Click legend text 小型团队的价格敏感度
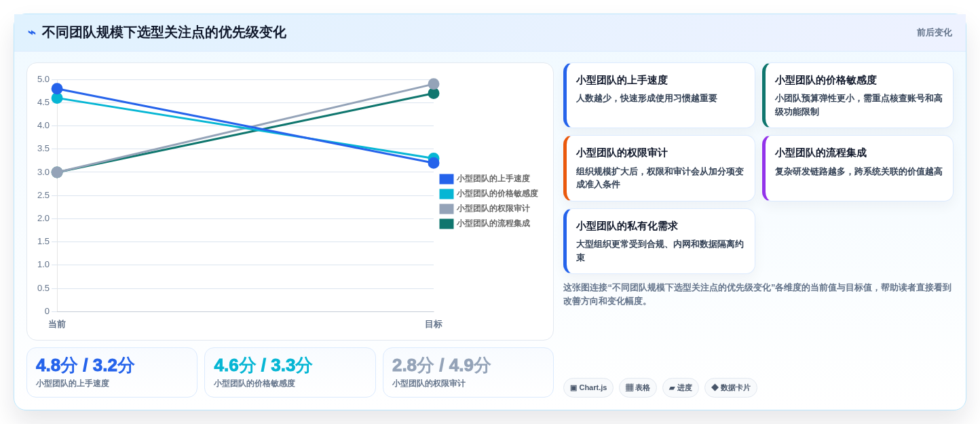Image resolution: width=980 pixels, height=424 pixels. [x=497, y=194]
